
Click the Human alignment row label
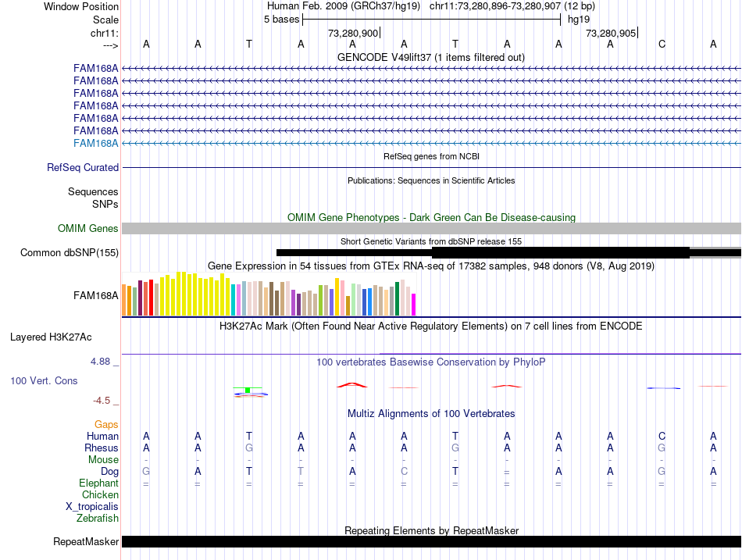click(102, 436)
